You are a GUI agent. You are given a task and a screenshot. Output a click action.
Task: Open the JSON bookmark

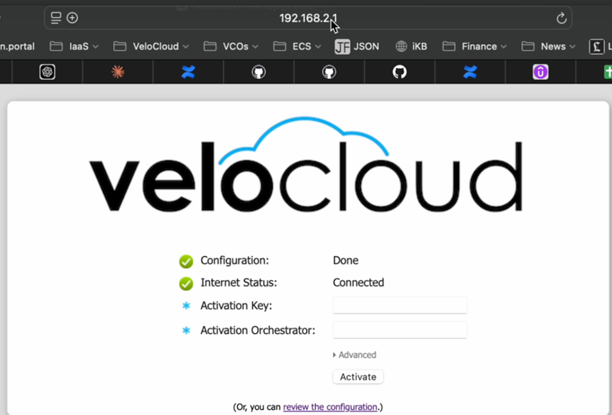[356, 46]
